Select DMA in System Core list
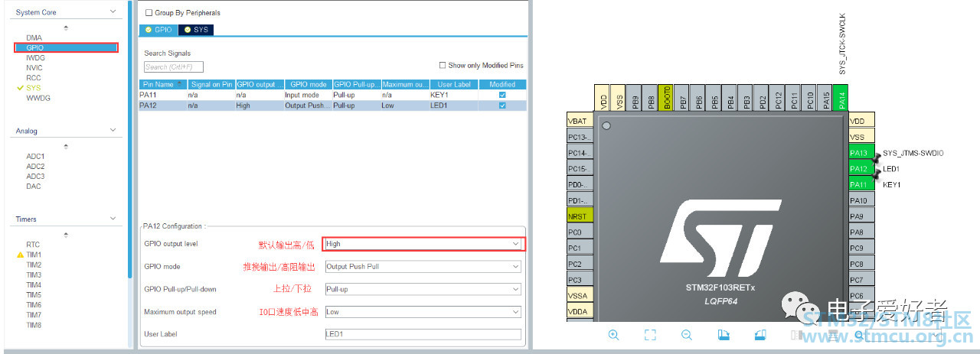Image resolution: width=980 pixels, height=354 pixels. (x=34, y=37)
